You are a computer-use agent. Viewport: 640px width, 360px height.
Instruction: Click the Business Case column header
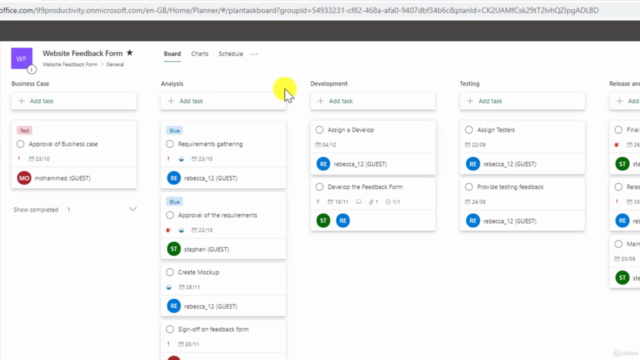tap(30, 84)
